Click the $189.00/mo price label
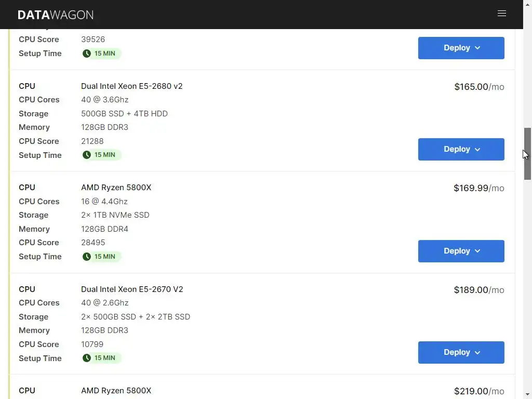This screenshot has width=532, height=399. tap(478, 290)
